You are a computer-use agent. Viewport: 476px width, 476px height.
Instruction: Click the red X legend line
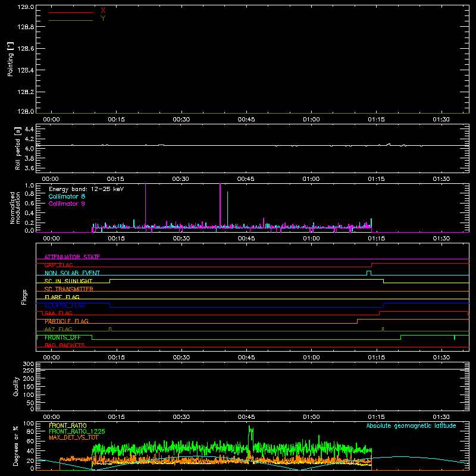coord(71,12)
